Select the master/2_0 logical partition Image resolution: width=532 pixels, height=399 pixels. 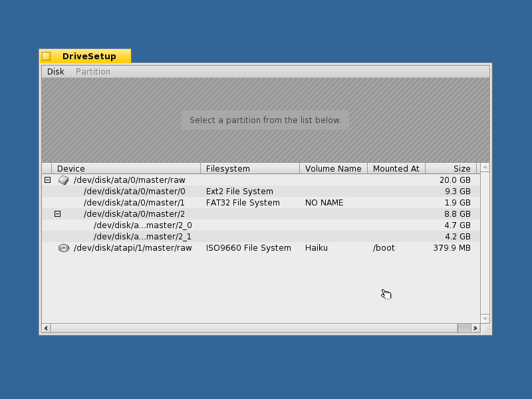tap(261, 225)
